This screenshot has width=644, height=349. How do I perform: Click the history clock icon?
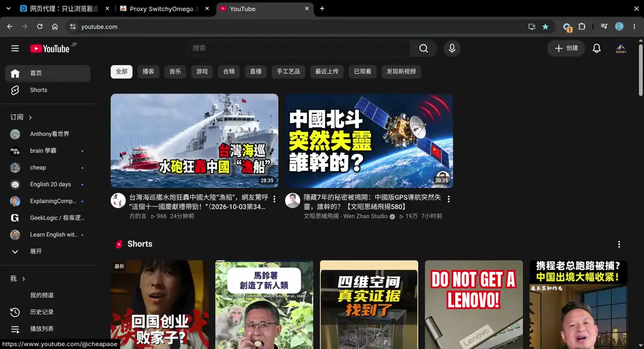[15, 312]
